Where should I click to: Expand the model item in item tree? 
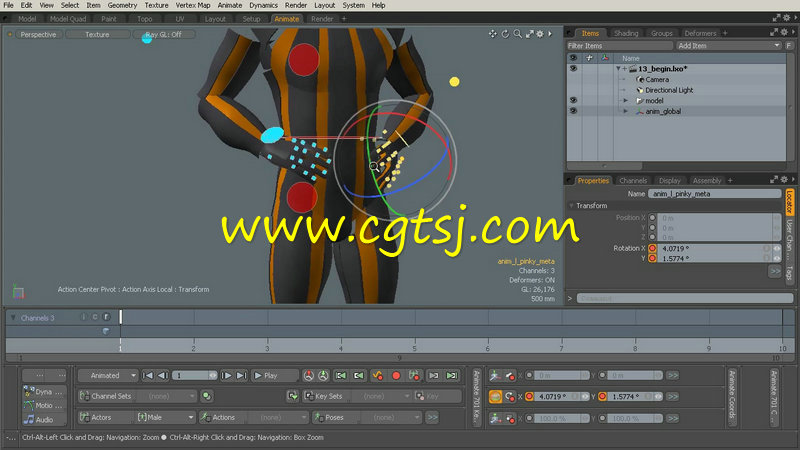click(626, 101)
